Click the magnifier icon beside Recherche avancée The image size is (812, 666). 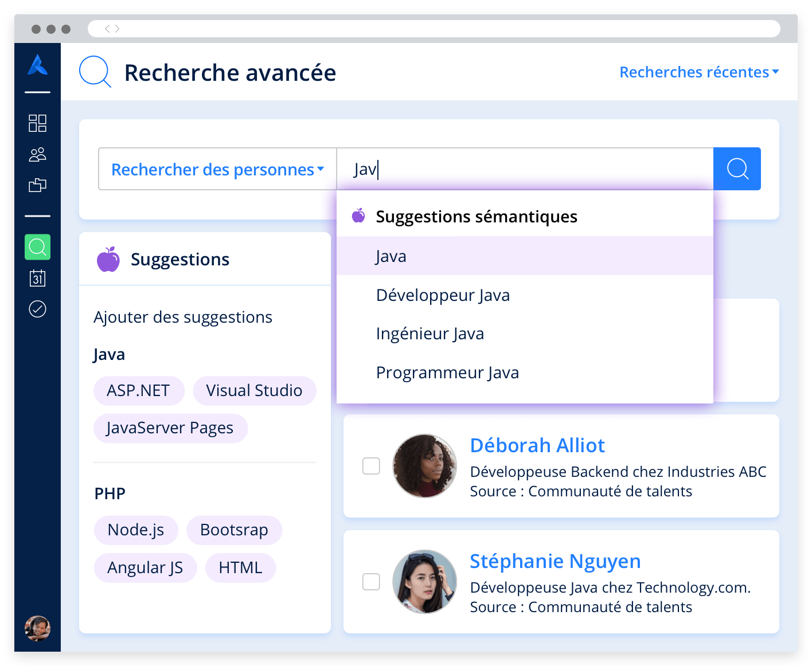tap(95, 72)
